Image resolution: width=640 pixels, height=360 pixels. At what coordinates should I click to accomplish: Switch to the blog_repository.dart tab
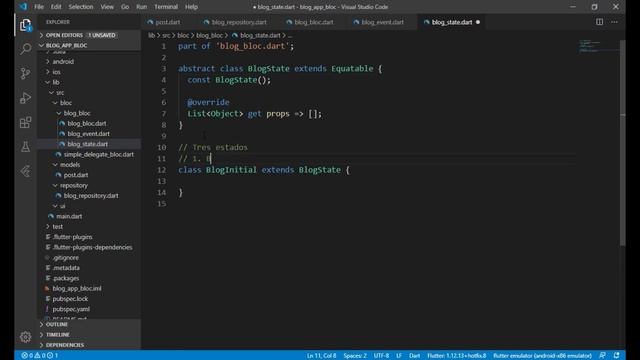[x=239, y=22]
